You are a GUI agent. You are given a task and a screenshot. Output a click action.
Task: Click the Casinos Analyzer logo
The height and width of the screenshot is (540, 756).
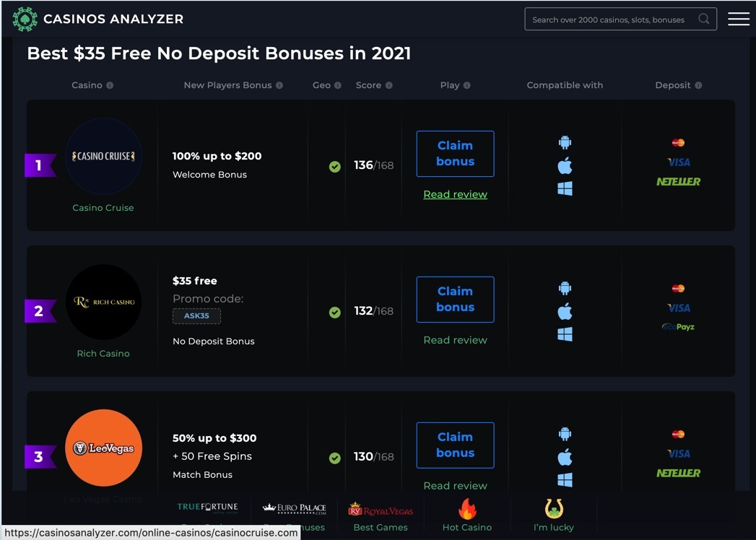coord(98,19)
